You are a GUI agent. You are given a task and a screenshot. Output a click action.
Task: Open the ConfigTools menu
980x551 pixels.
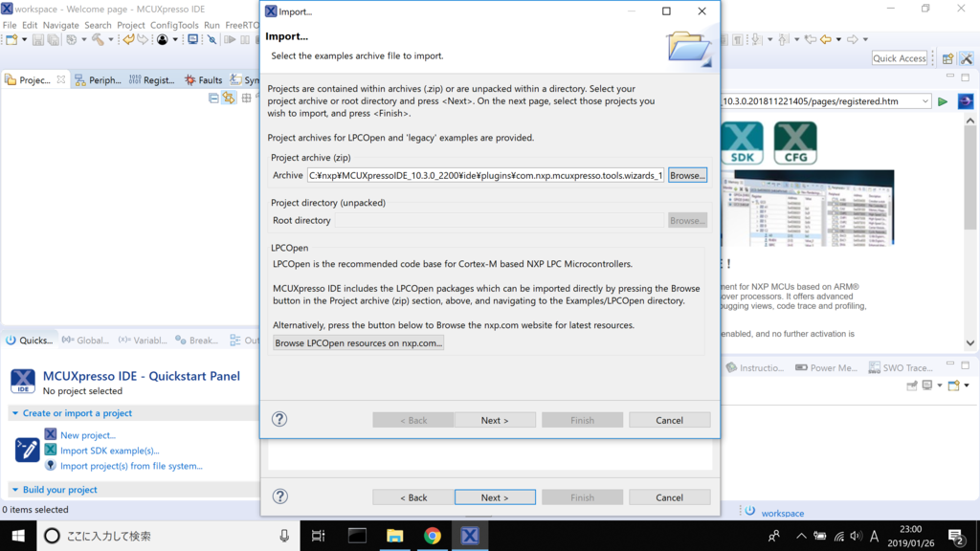pos(174,25)
